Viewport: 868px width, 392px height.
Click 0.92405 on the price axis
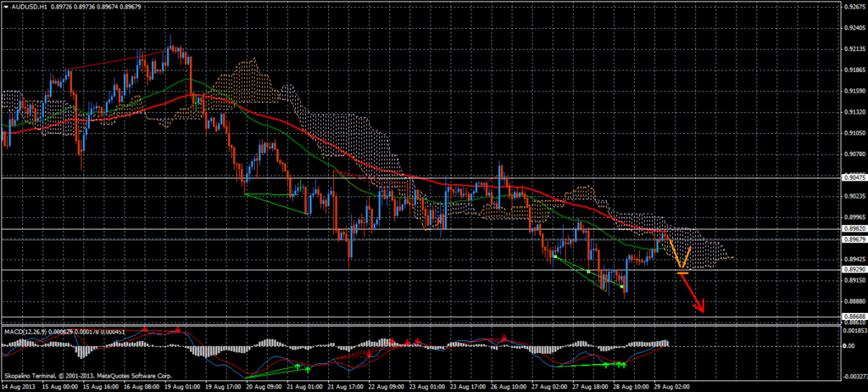[x=854, y=28]
